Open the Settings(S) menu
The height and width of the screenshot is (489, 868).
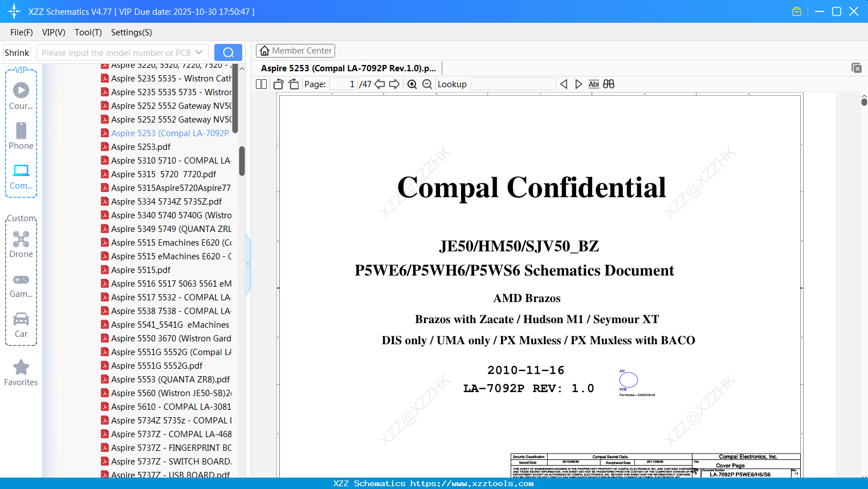tap(132, 32)
